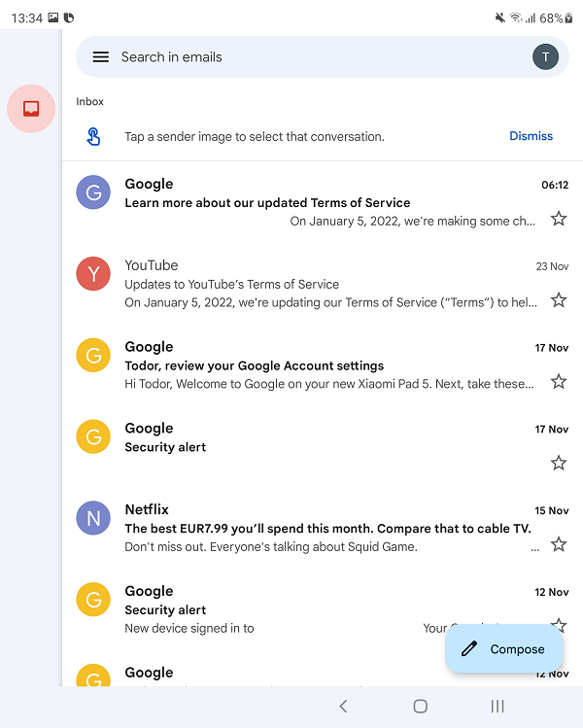The image size is (583, 728).
Task: Tap the blue touch tip icon
Action: pos(93,136)
